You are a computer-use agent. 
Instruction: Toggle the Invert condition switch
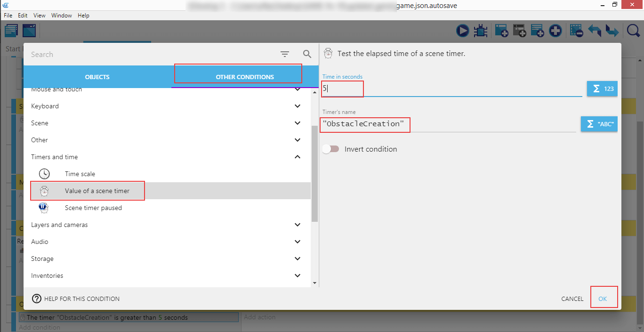point(330,149)
